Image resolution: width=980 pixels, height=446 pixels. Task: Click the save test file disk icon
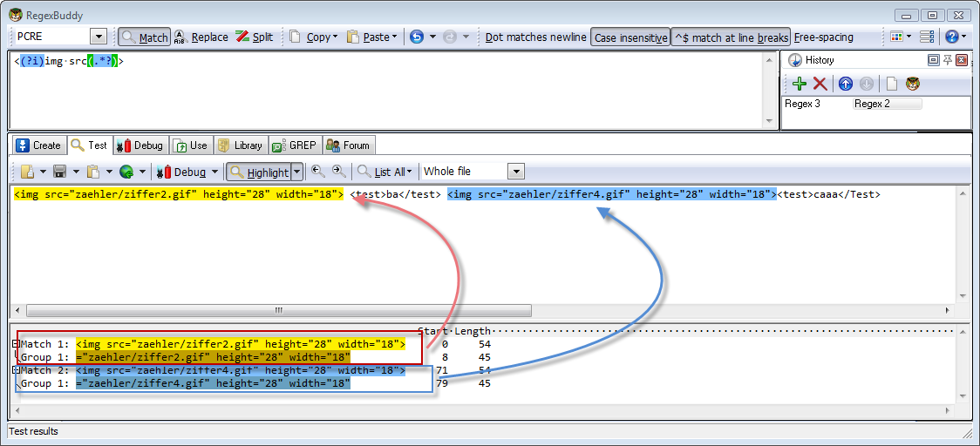coord(60,172)
